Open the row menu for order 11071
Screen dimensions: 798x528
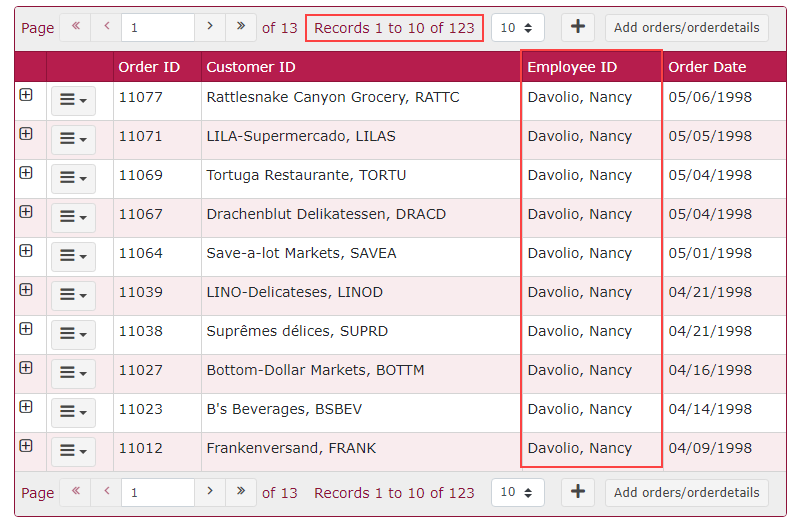click(x=73, y=139)
